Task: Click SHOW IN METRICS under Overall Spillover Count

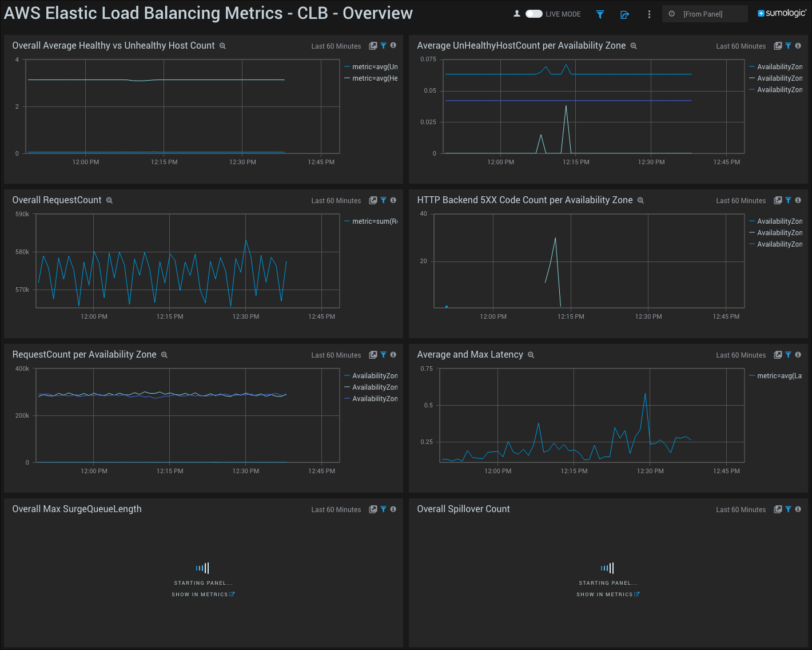Action: click(x=608, y=594)
